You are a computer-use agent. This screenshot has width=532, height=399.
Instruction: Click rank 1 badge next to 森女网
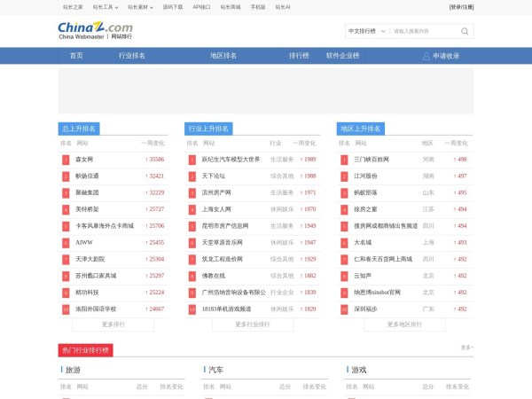pyautogui.click(x=66, y=160)
